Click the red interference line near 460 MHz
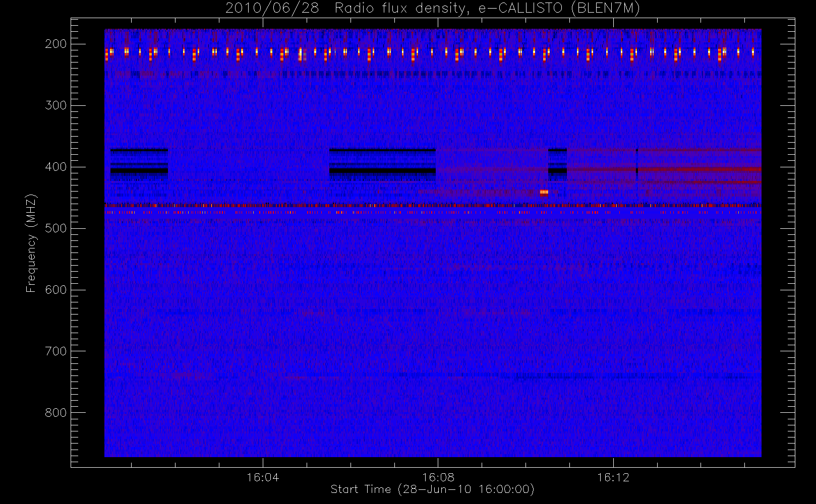This screenshot has height=504, width=816. tap(433, 205)
